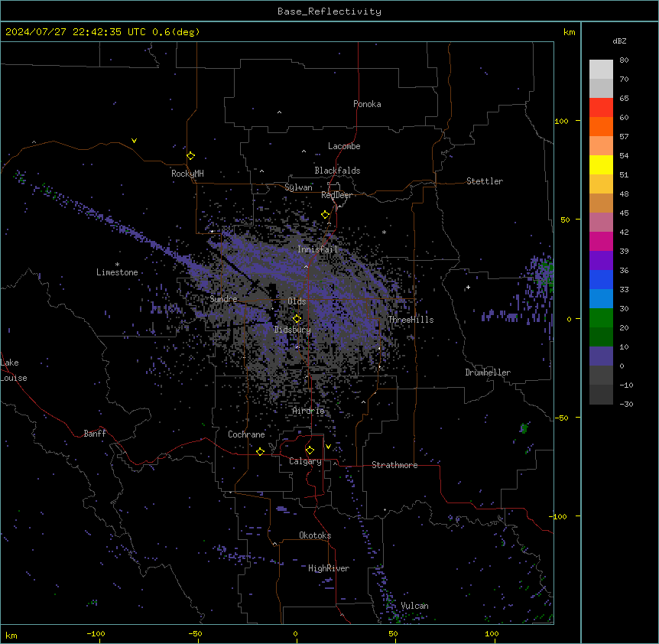Click the dBZ legend heading

(619, 41)
